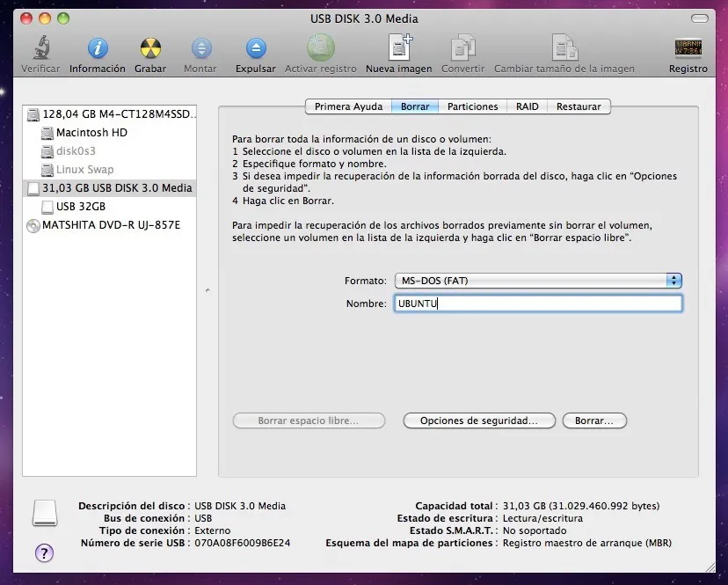Image resolution: width=728 pixels, height=585 pixels.
Task: Click the Externo connection type value
Action: coord(212,530)
